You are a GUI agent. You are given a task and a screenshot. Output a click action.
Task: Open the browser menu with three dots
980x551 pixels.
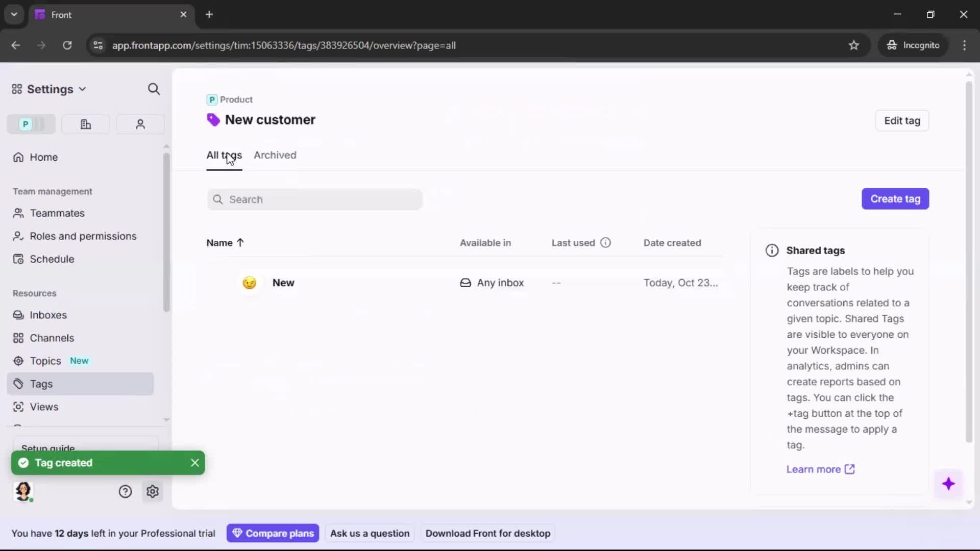coord(965,45)
